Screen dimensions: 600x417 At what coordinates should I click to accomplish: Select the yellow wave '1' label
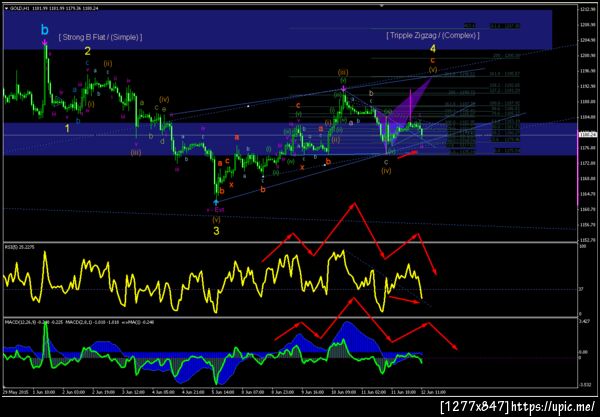pyautogui.click(x=67, y=129)
